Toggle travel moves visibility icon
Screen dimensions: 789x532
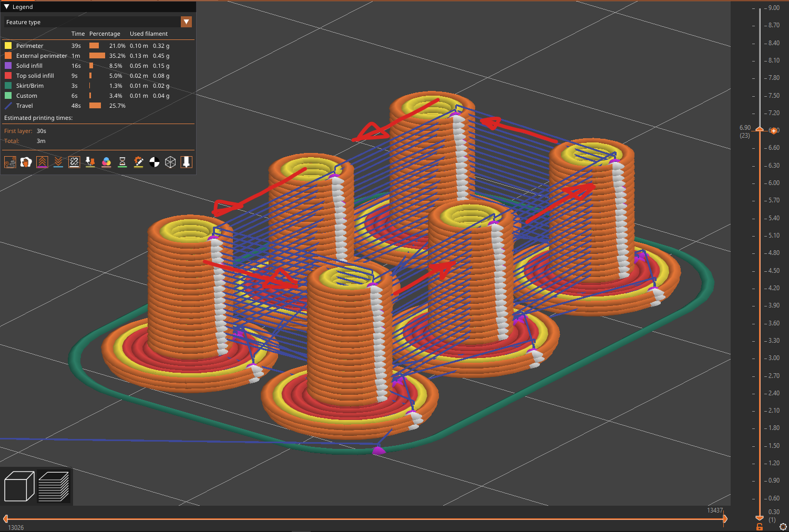10,162
